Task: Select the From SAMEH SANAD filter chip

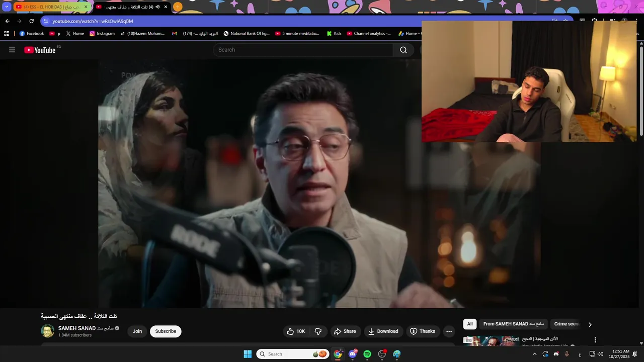Action: tap(514, 324)
